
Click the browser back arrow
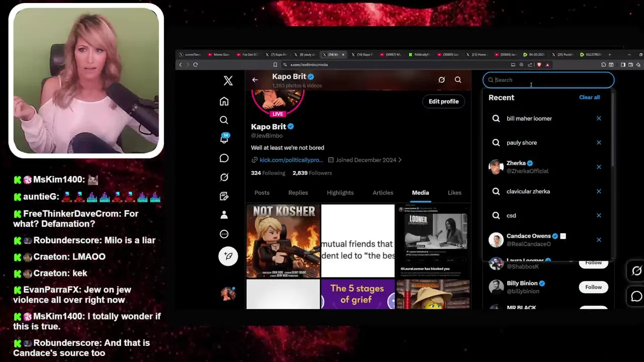pos(181,64)
